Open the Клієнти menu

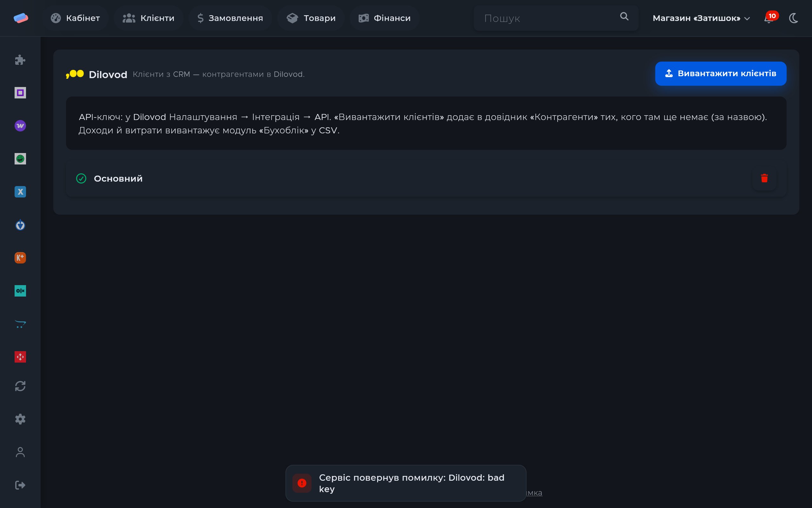[x=148, y=18]
